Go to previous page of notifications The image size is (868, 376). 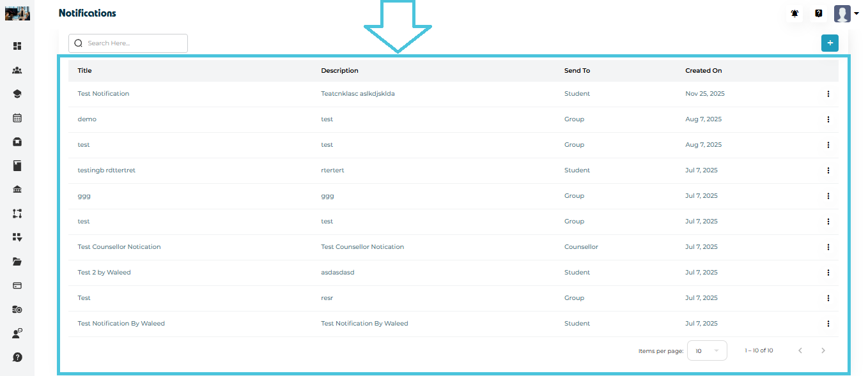[800, 350]
